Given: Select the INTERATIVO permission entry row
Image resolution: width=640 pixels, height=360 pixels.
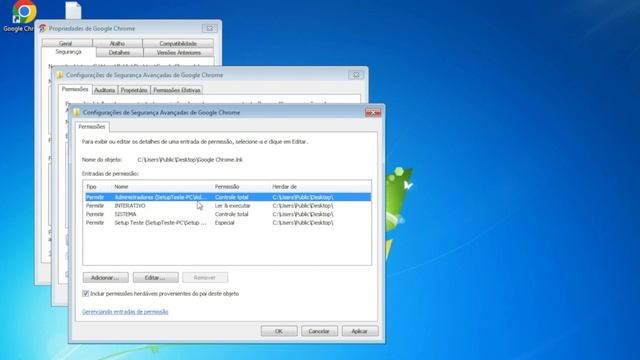Looking at the screenshot, I should click(228, 206).
